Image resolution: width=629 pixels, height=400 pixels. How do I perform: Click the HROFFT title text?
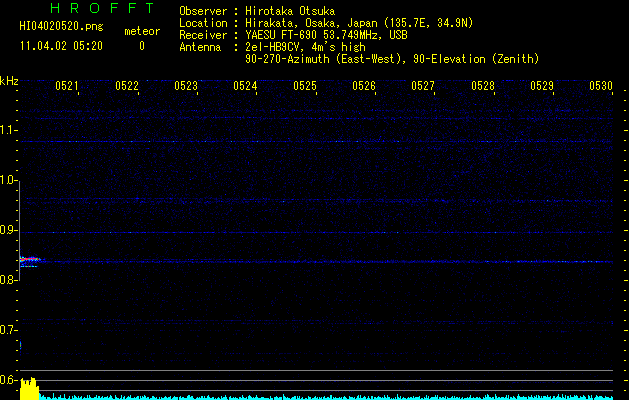pos(102,8)
